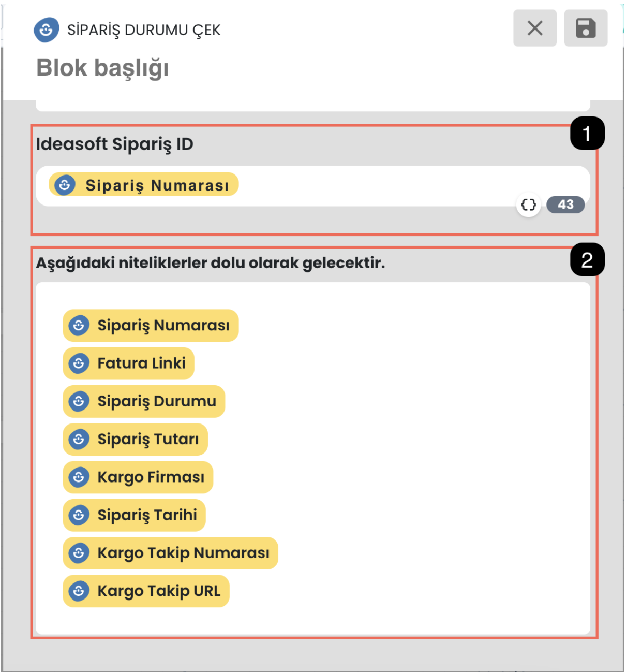
Task: Click the Kargo Firması attribute tag
Action: (x=138, y=477)
